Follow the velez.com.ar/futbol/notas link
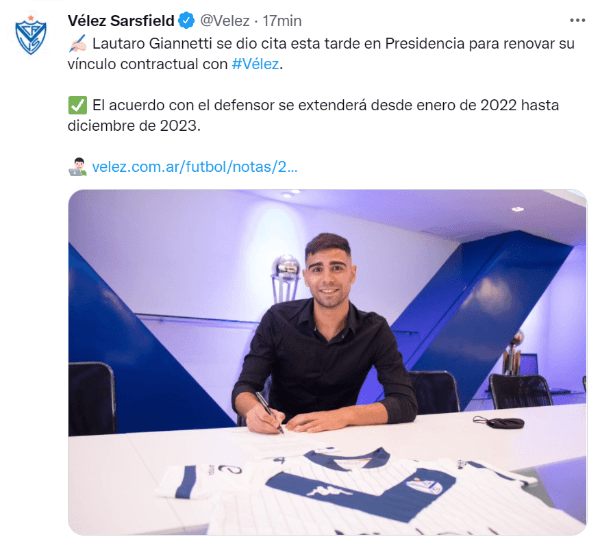Viewport: 600px width, 539px height. point(195,167)
